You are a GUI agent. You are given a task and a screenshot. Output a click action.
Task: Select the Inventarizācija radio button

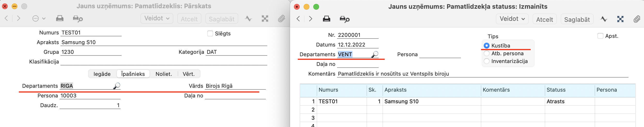pos(486,61)
